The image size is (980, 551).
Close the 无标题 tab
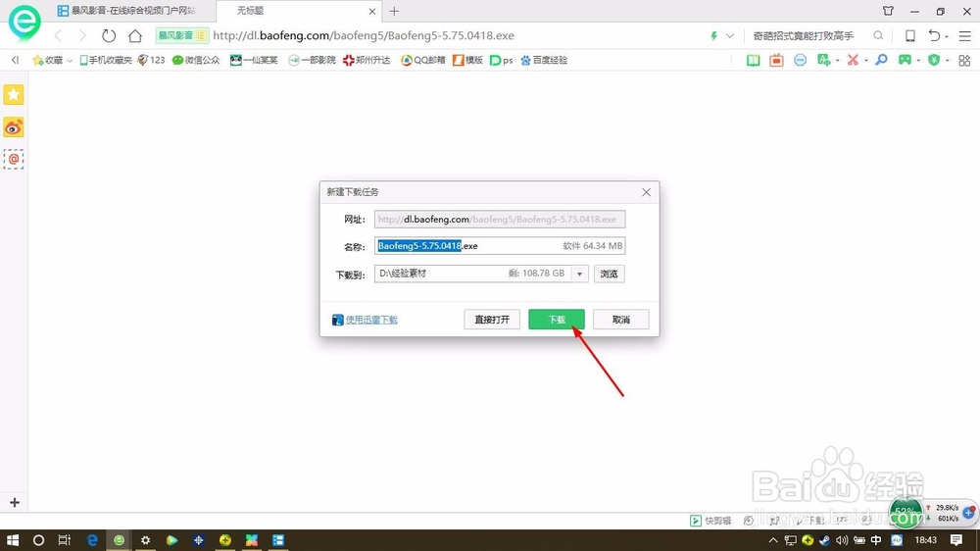(x=371, y=11)
